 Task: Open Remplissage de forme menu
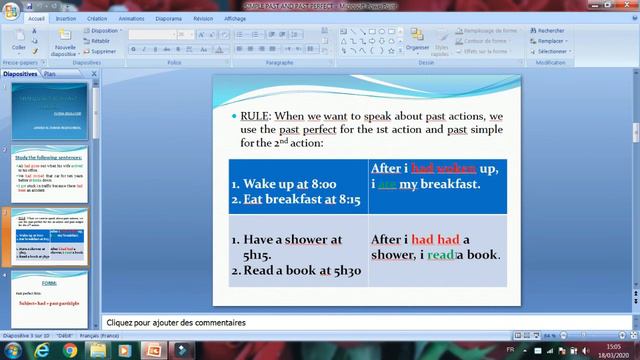[x=487, y=31]
